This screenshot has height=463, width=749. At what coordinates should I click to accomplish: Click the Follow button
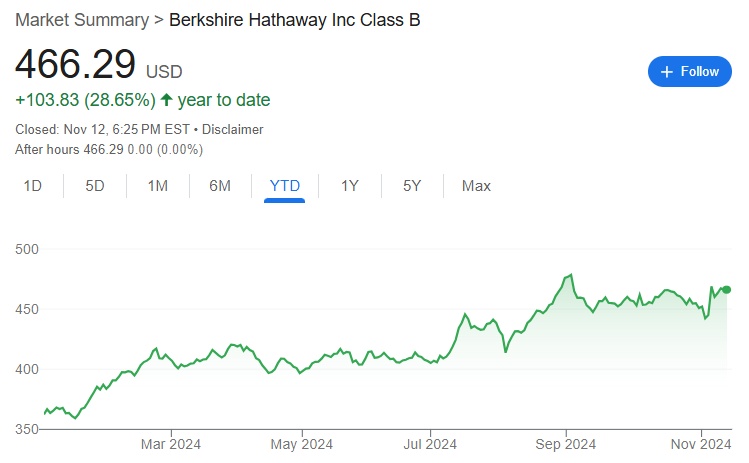691,71
